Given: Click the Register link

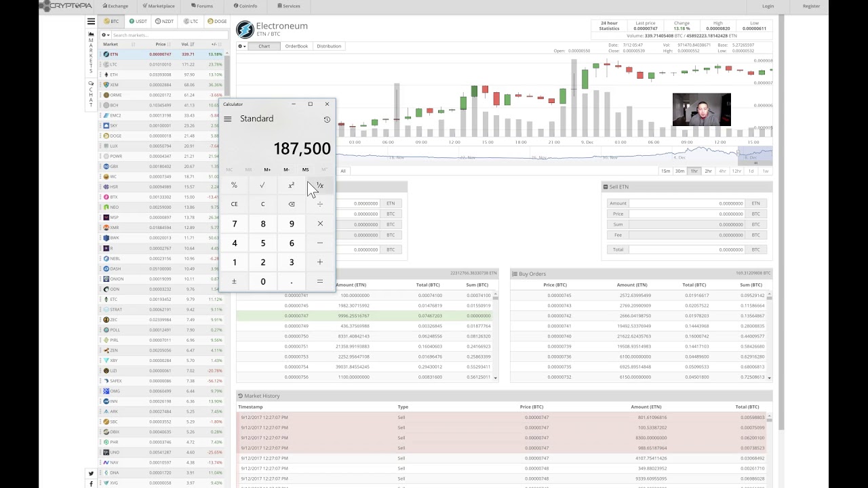Looking at the screenshot, I should pyautogui.click(x=811, y=6).
